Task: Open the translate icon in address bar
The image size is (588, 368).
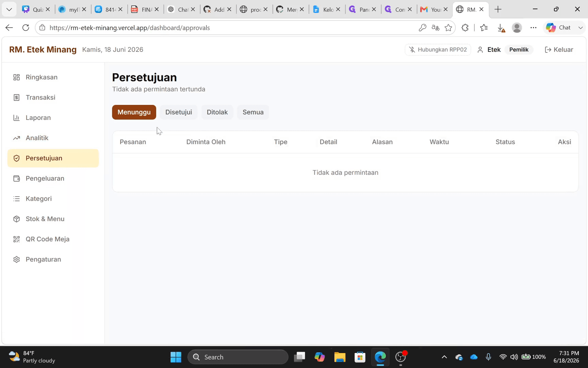Action: (x=436, y=28)
